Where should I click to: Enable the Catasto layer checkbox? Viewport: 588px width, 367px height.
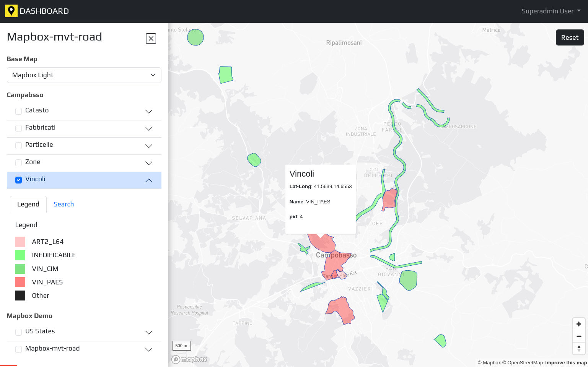(x=18, y=111)
